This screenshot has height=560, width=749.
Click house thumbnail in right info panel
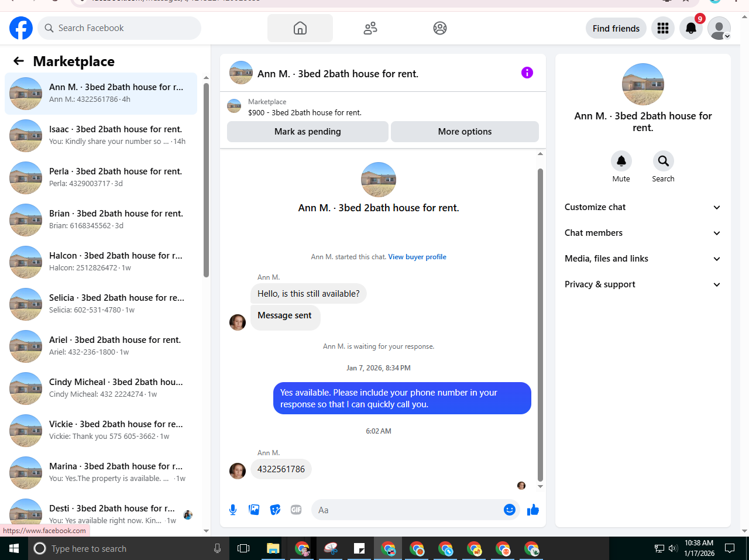[643, 84]
